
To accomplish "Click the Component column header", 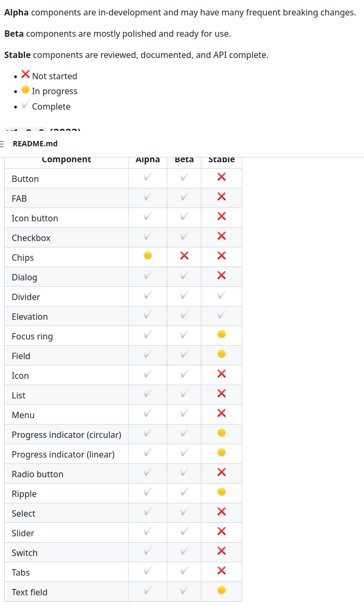I will (66, 160).
